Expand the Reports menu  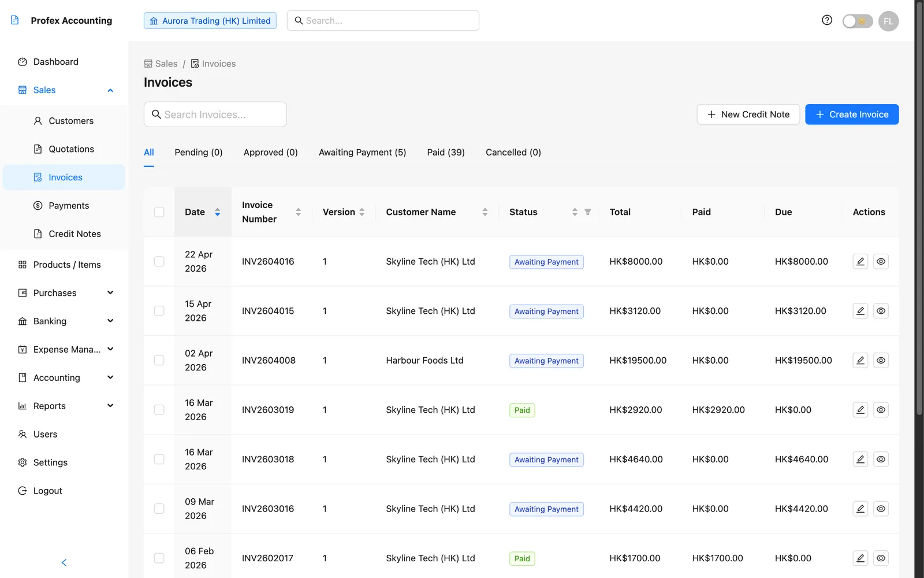[x=64, y=406]
